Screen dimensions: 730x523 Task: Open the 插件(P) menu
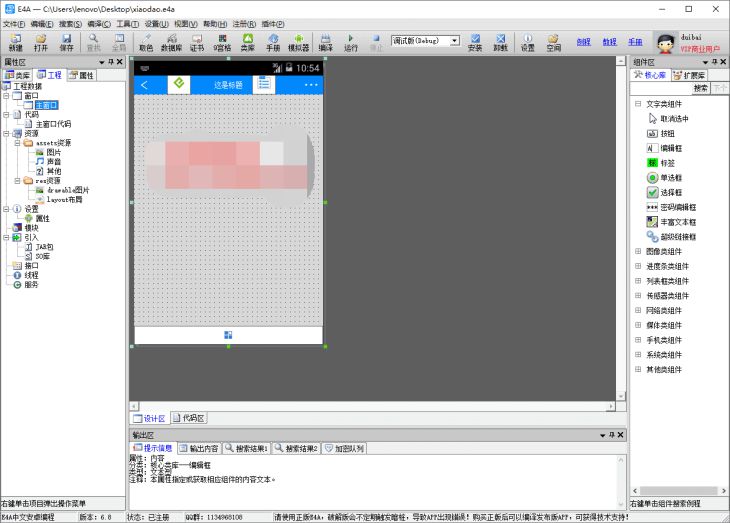pos(273,24)
